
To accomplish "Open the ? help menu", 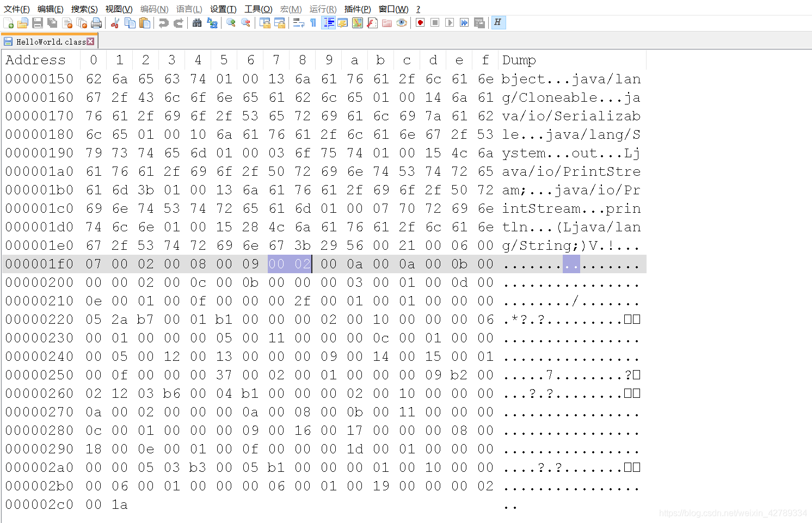I will pyautogui.click(x=418, y=9).
